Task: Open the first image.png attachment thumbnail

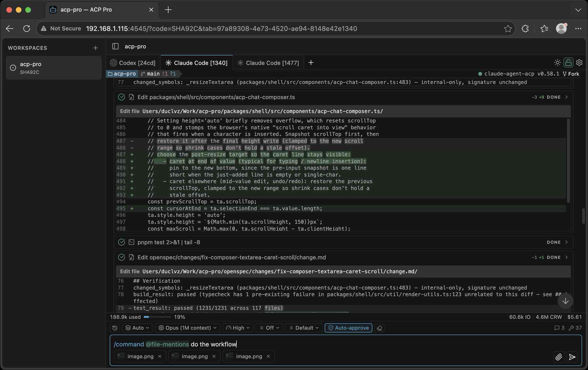Action: (x=121, y=356)
